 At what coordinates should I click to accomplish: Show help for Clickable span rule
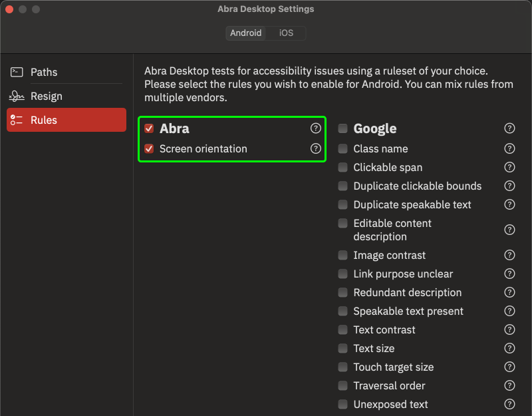tap(509, 167)
